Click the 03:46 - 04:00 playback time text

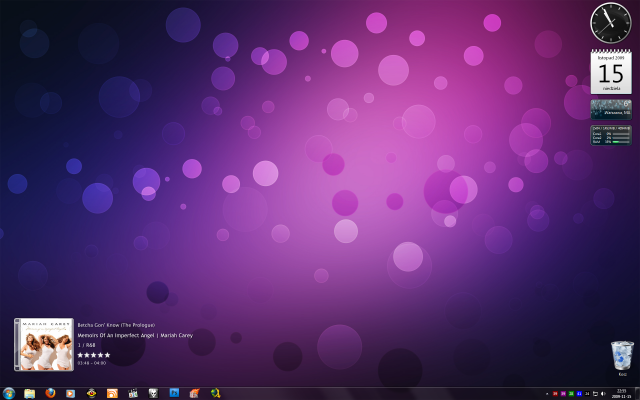click(x=92, y=363)
